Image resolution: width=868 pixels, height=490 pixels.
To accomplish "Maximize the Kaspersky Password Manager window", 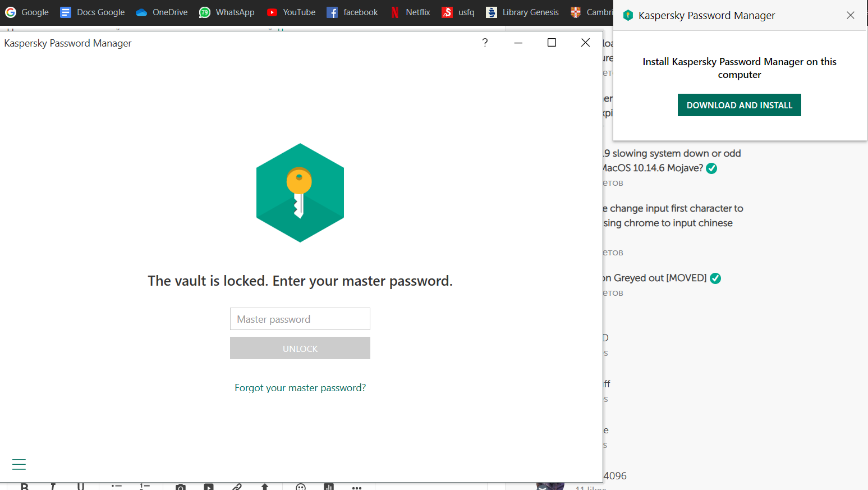I will tap(552, 43).
